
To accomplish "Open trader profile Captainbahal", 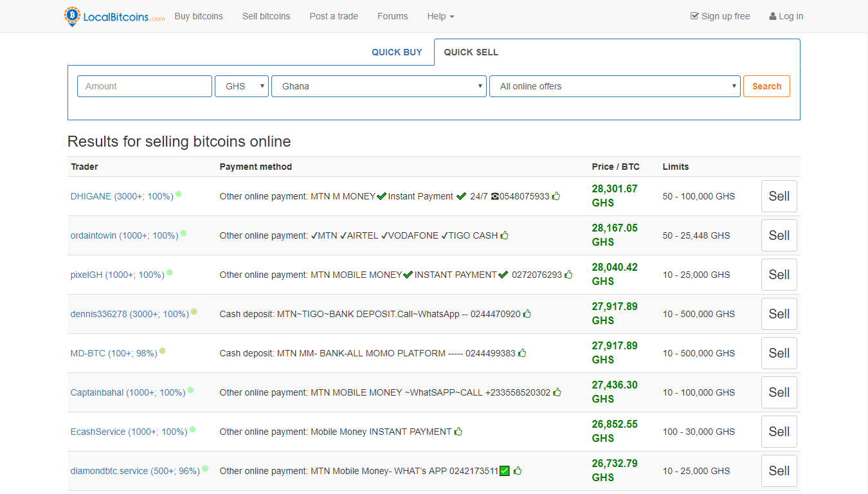I will point(128,392).
